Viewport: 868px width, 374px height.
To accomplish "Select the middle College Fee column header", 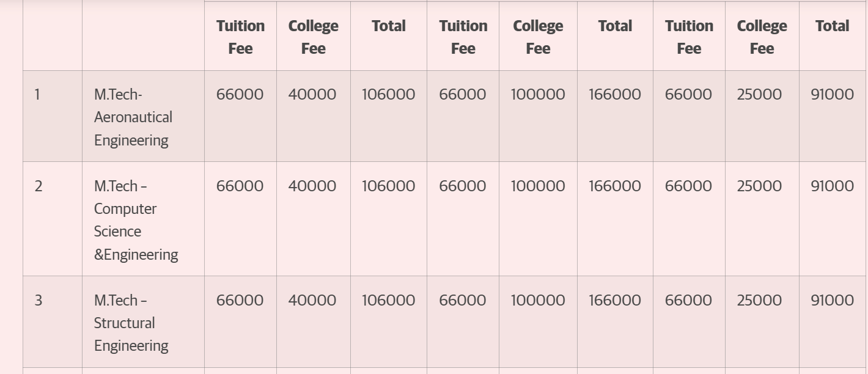I will point(538,37).
